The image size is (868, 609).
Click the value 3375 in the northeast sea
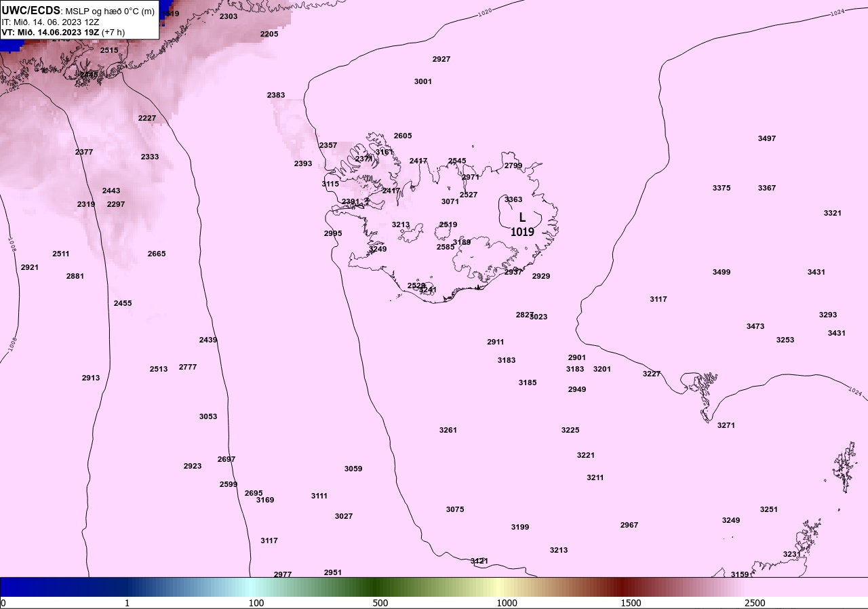coord(722,188)
